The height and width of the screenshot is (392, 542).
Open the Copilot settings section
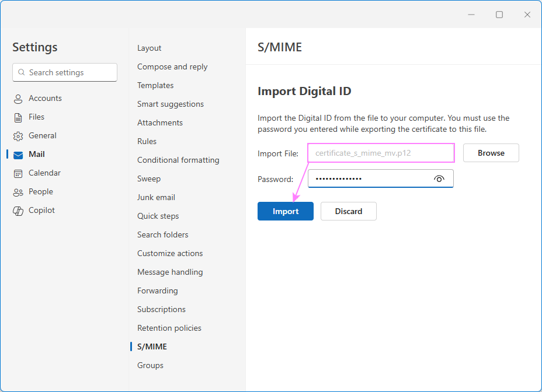pos(41,210)
